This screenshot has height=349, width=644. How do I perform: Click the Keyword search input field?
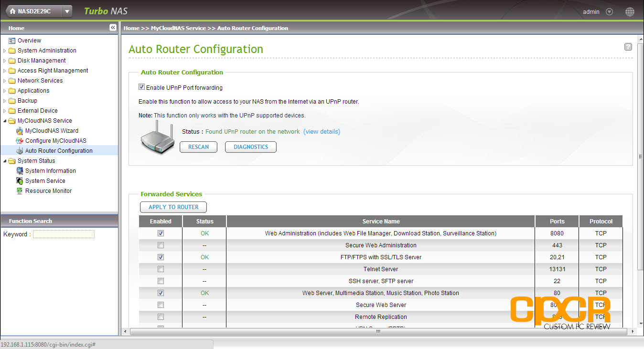click(x=64, y=234)
